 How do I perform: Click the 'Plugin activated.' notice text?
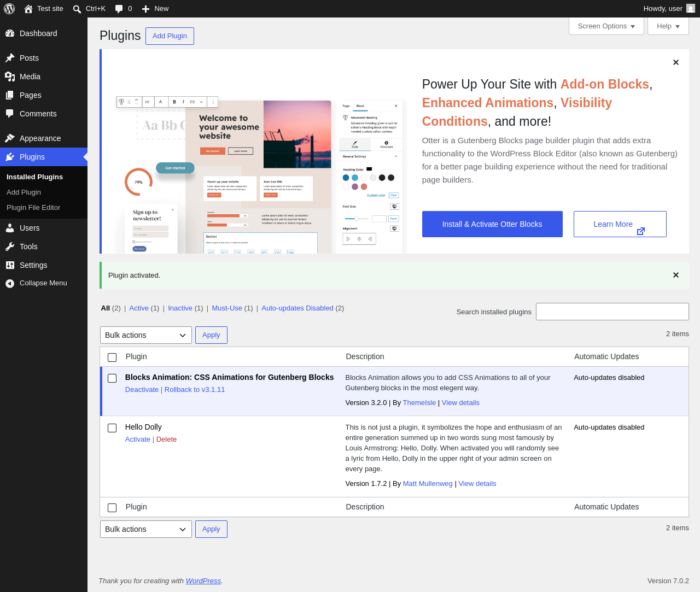coord(134,276)
